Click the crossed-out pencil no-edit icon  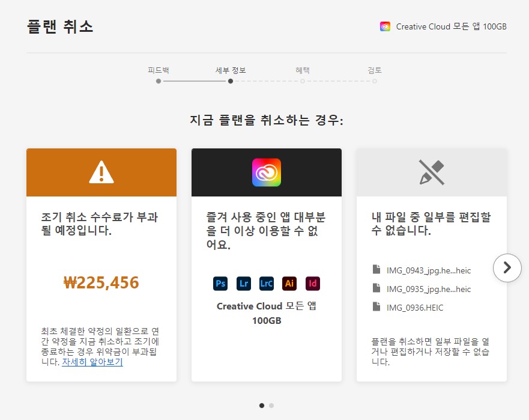pyautogui.click(x=432, y=172)
